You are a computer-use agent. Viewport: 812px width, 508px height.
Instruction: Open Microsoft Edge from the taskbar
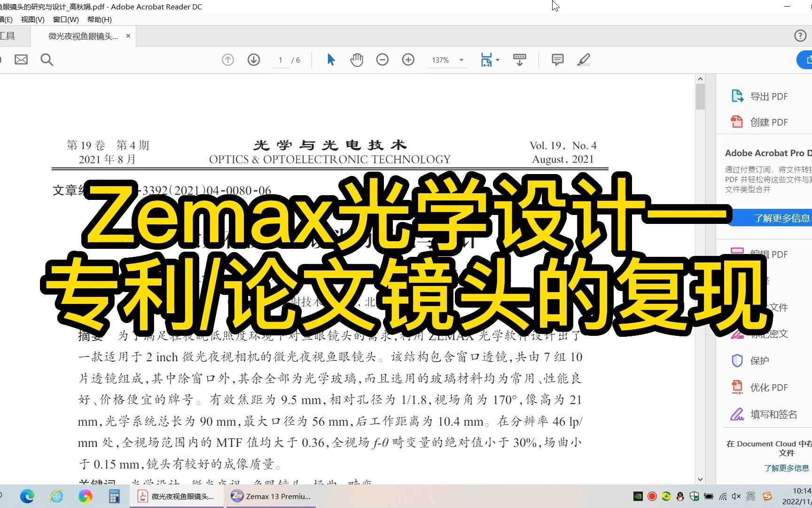[x=27, y=496]
